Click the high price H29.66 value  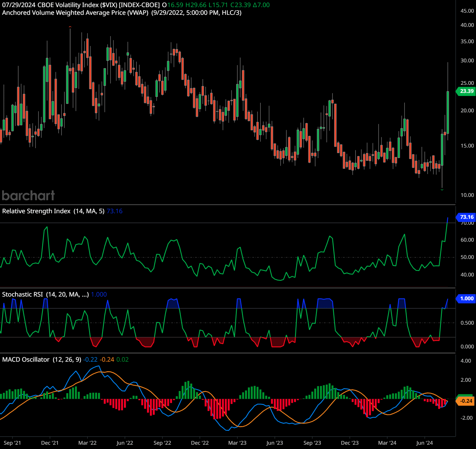point(196,5)
